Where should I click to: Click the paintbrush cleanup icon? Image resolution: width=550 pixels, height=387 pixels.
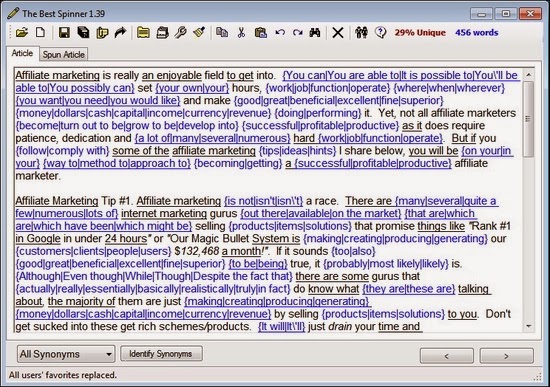(199, 33)
